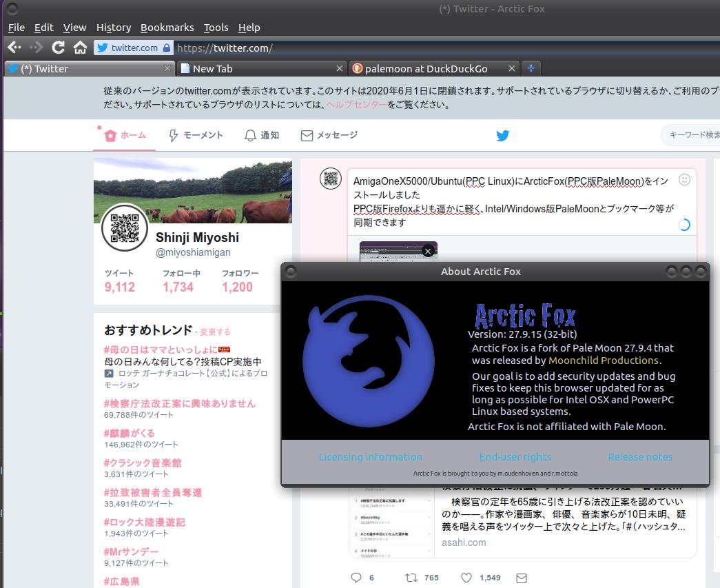Open モーメント in Twitter navigation
The image size is (720, 588).
point(196,135)
